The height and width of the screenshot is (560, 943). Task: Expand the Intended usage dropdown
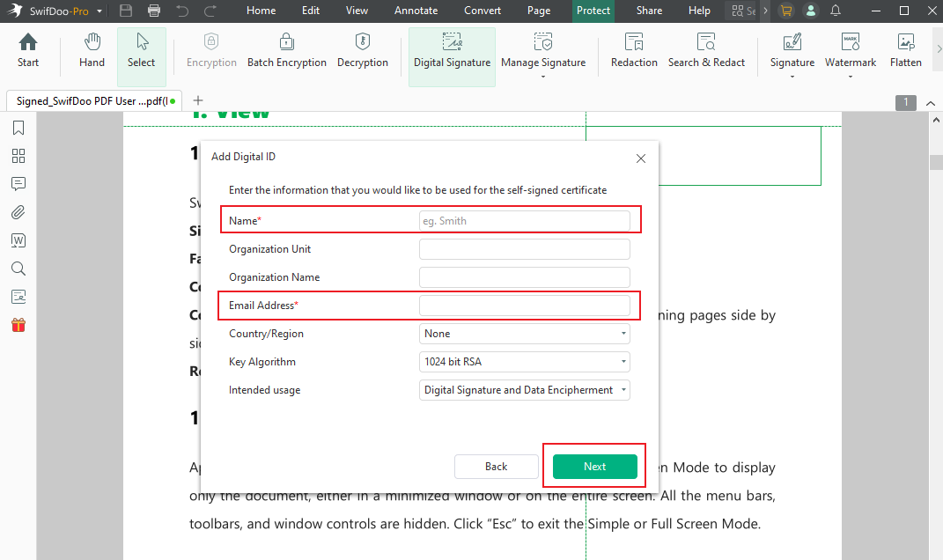(525, 390)
